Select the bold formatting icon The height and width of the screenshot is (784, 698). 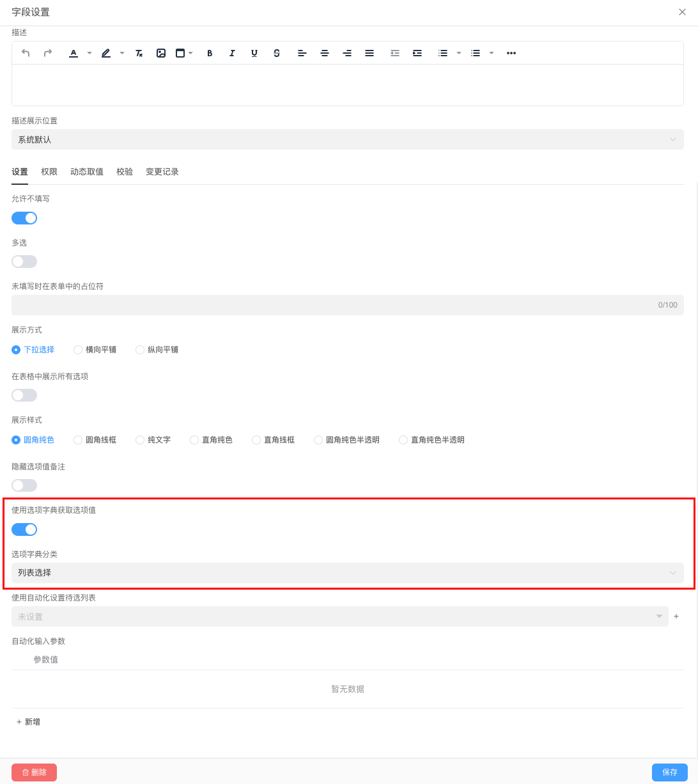pos(210,53)
